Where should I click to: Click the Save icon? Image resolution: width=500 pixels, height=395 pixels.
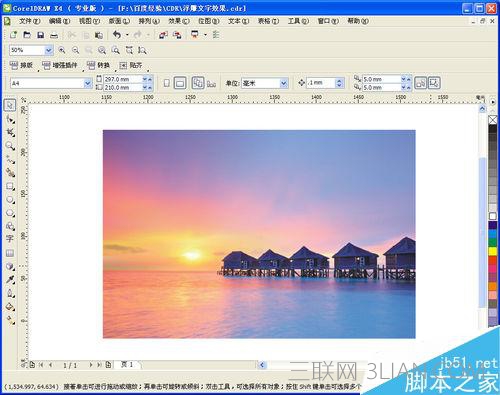[x=40, y=35]
